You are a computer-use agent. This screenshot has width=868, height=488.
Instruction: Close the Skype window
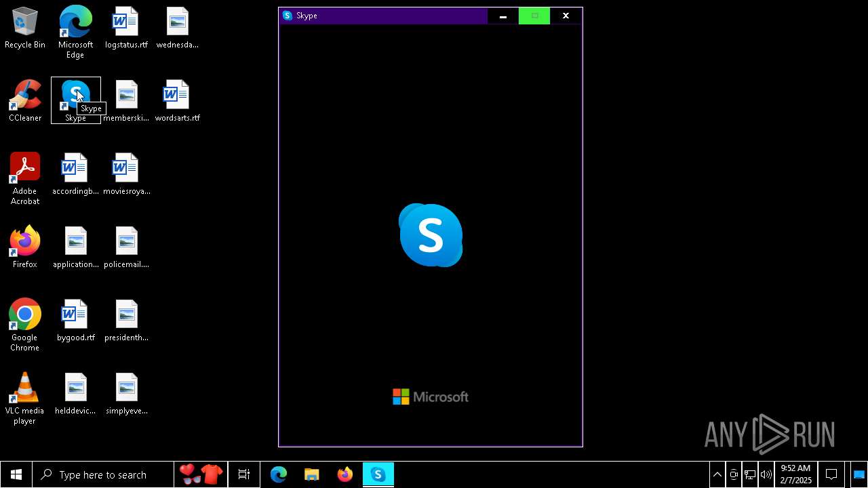coord(566,16)
